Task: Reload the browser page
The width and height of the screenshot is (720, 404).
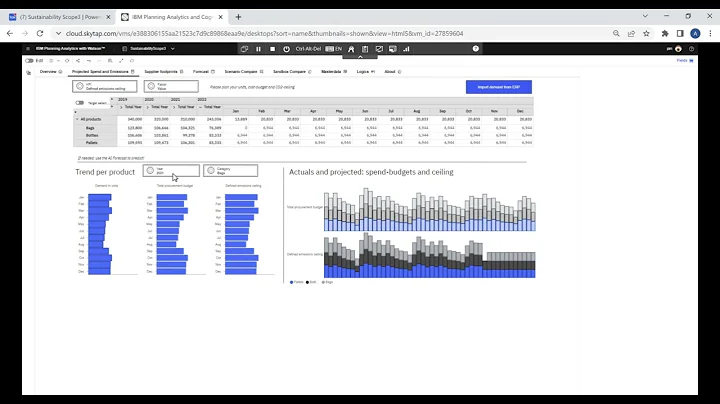Action: point(40,34)
